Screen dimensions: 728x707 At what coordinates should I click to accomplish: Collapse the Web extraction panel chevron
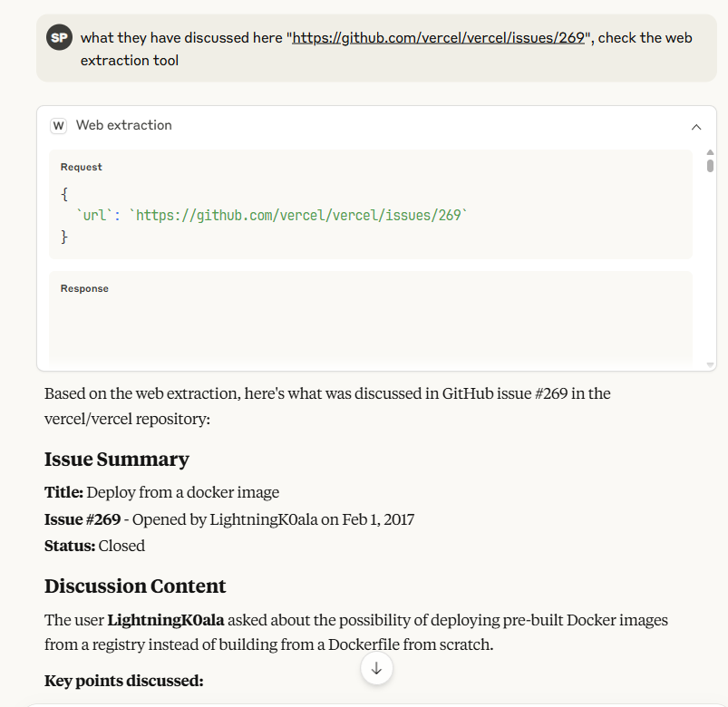tap(696, 127)
